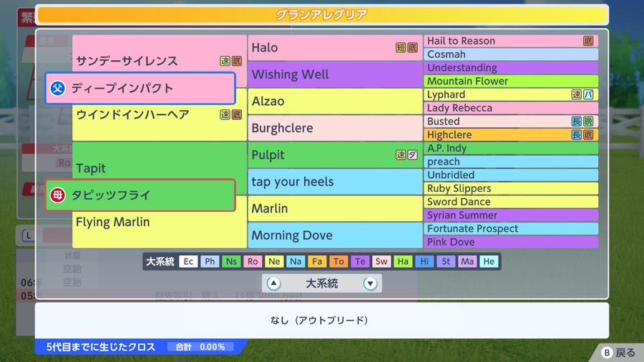
Task: Click Fortunate Prospect ancestor row
Action: 511,229
